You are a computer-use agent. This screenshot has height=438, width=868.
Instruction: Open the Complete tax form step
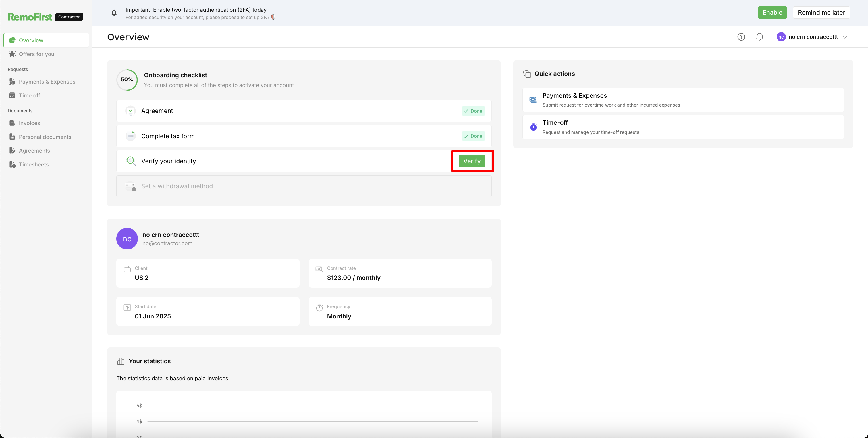(x=304, y=136)
